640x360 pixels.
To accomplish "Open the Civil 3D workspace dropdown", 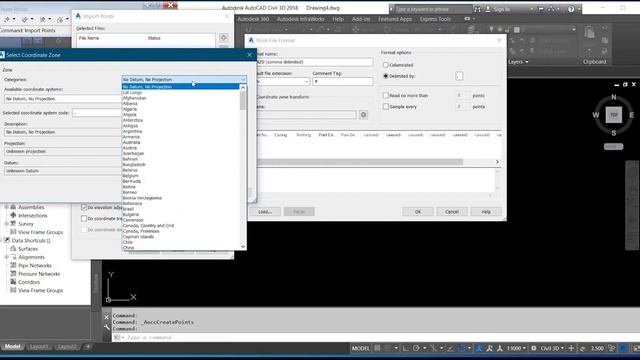I will (552, 348).
